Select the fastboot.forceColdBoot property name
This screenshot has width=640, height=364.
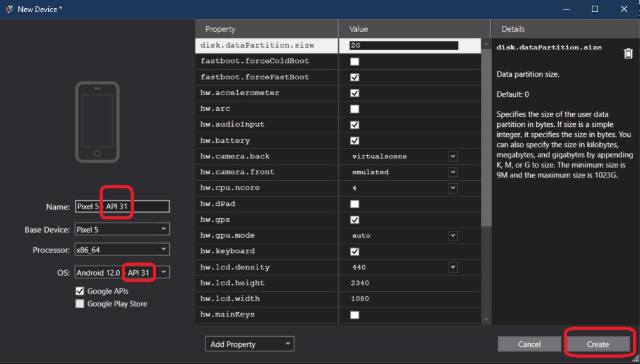(255, 62)
